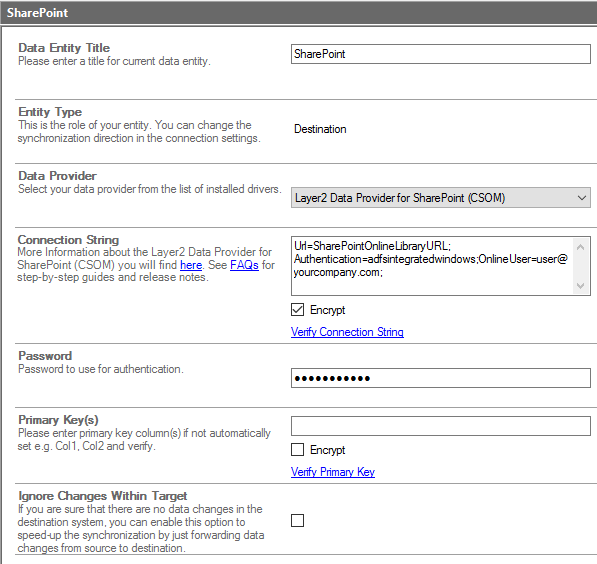The image size is (597, 564).
Task: Click inside the Connection String text box
Action: click(x=433, y=266)
